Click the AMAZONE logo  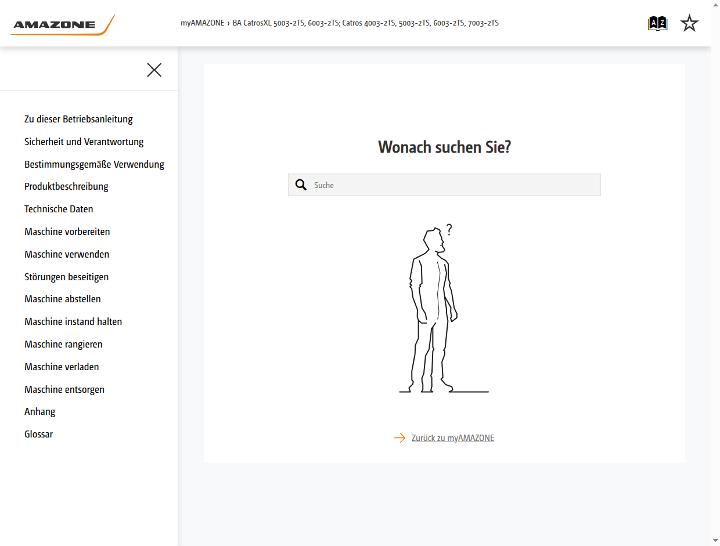tap(62, 24)
